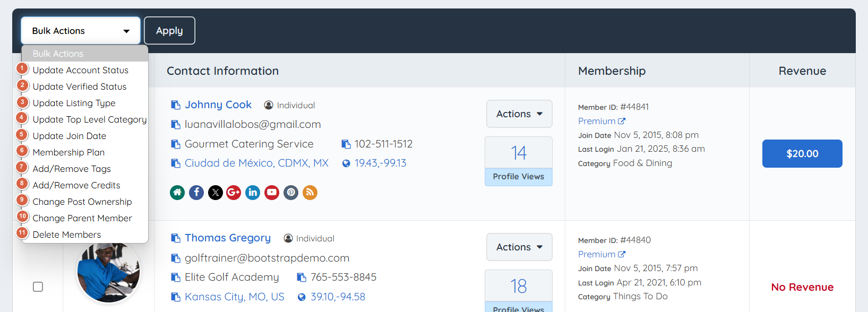Viewport: 868px width, 312px height.
Task: Click the 14 Profile Views box
Action: [x=519, y=161]
